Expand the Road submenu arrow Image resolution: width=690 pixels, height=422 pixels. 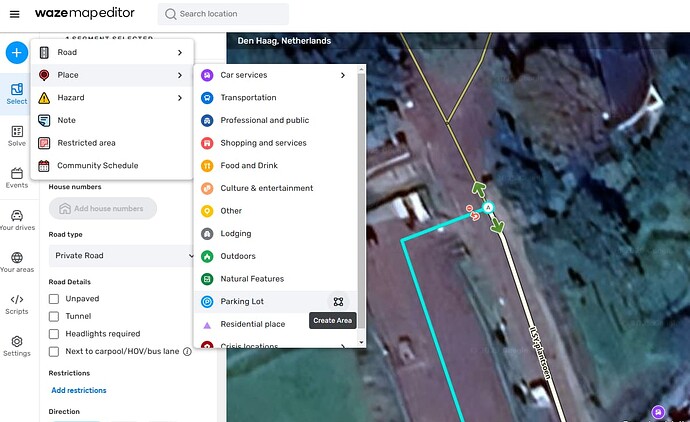pos(180,52)
